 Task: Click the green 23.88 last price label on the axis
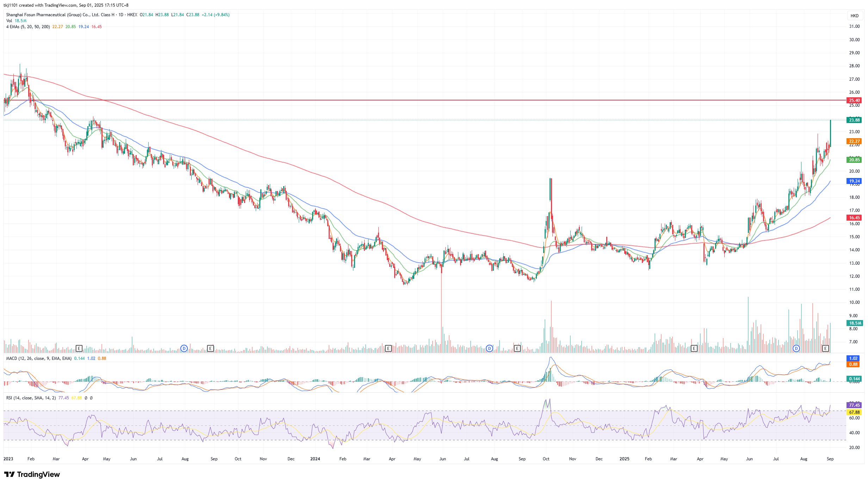[x=855, y=120]
